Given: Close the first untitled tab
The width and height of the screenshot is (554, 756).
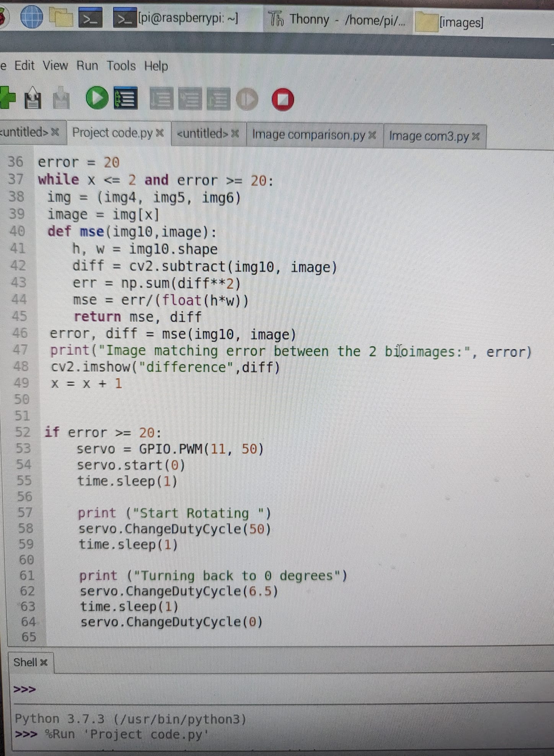Looking at the screenshot, I should pos(55,132).
